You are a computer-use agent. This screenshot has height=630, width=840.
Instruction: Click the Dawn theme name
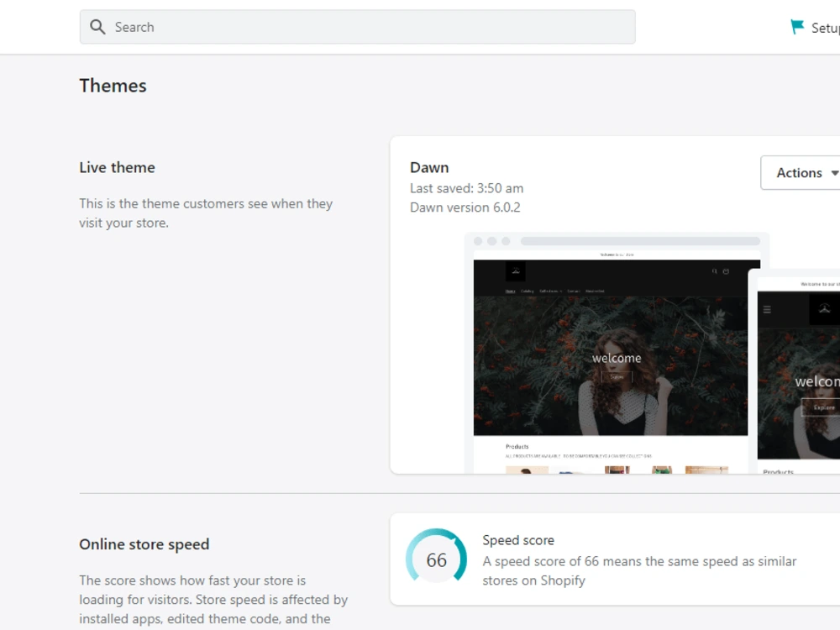point(429,168)
